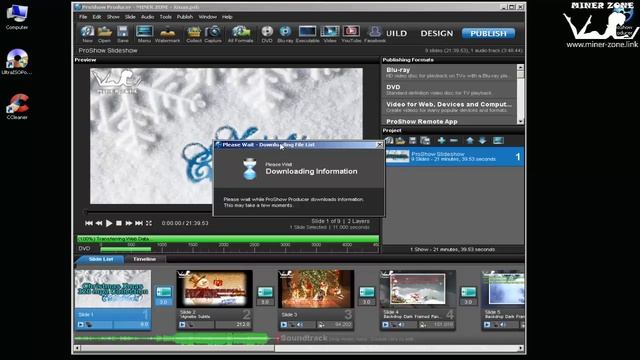
Task: Click the preview fast-forward button
Action: pos(129,223)
